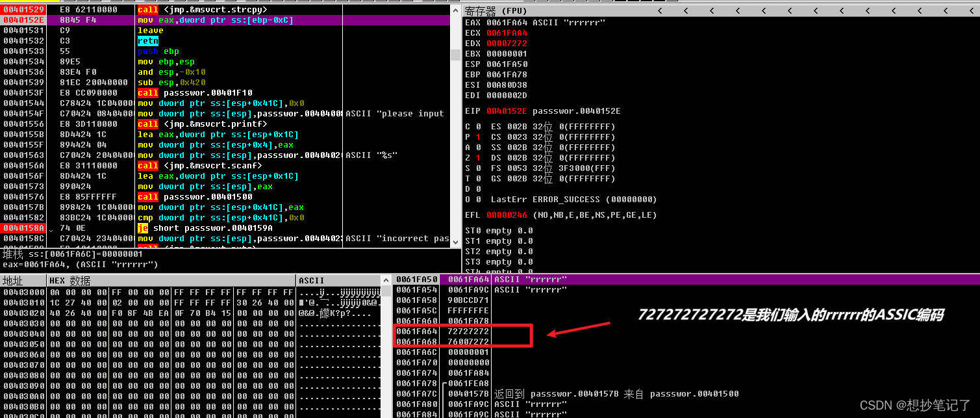Select the ST0 empty 0.0 register
Image resolution: width=980 pixels, height=418 pixels.
click(x=499, y=231)
